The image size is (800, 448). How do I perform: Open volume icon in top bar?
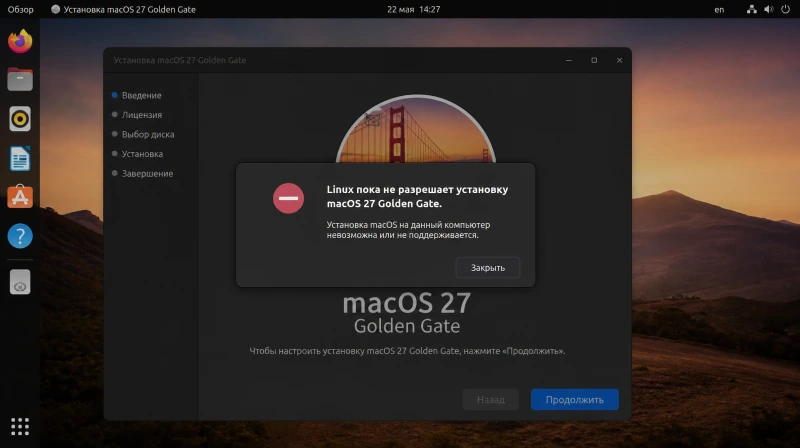tap(768, 9)
